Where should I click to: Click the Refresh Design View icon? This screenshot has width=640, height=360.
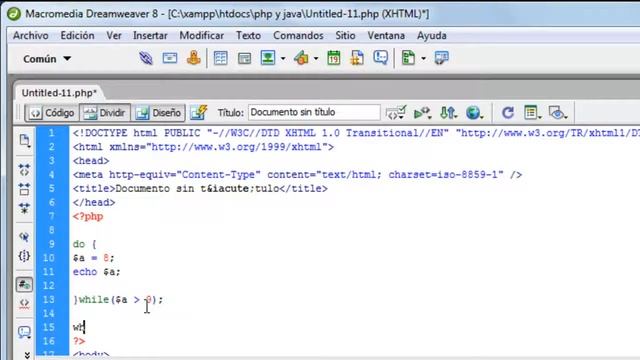click(507, 112)
